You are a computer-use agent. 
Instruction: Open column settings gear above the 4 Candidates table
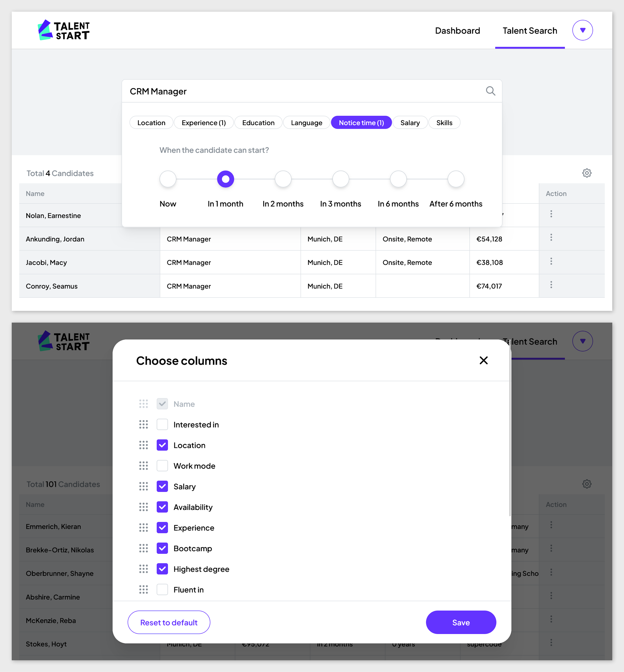coord(586,173)
